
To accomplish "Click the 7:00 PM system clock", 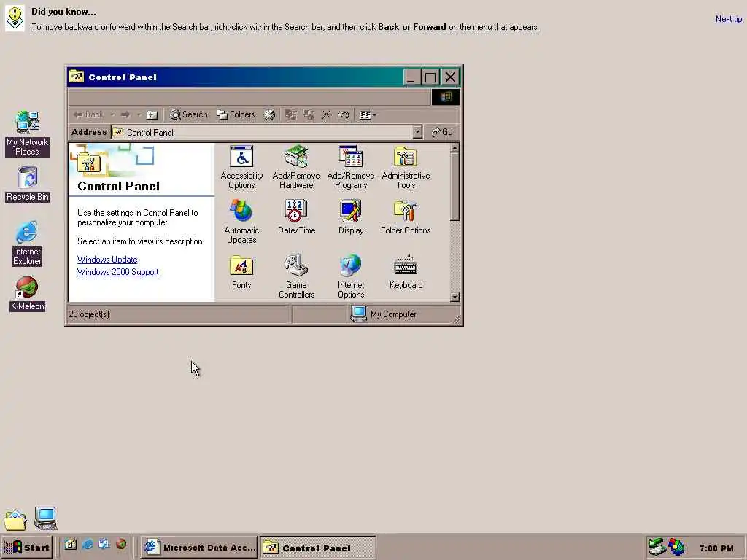I will point(716,548).
